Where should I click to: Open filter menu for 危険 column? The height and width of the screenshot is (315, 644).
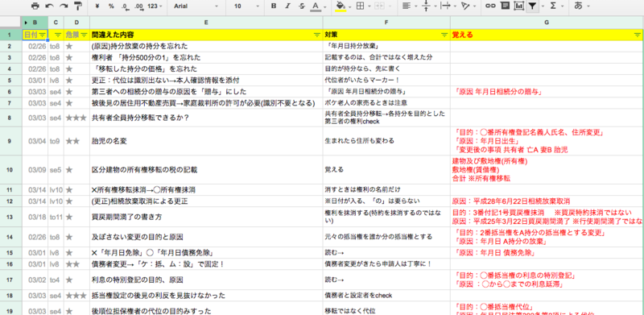click(x=84, y=35)
